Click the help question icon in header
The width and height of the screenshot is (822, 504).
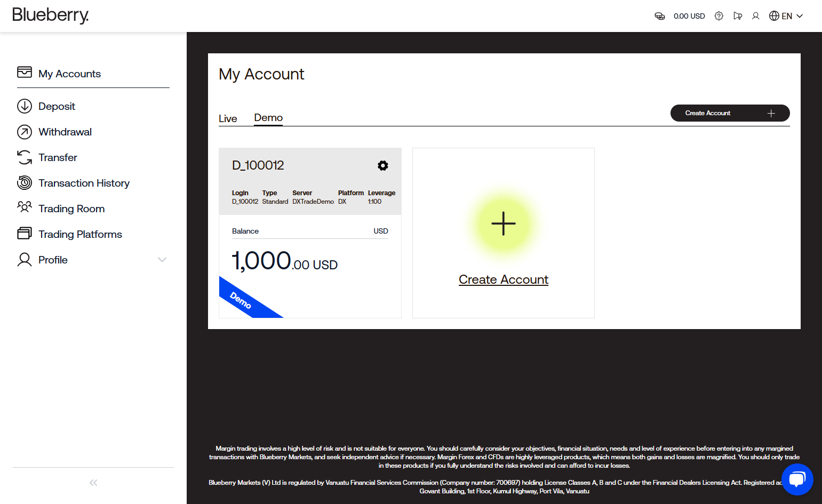tap(719, 16)
